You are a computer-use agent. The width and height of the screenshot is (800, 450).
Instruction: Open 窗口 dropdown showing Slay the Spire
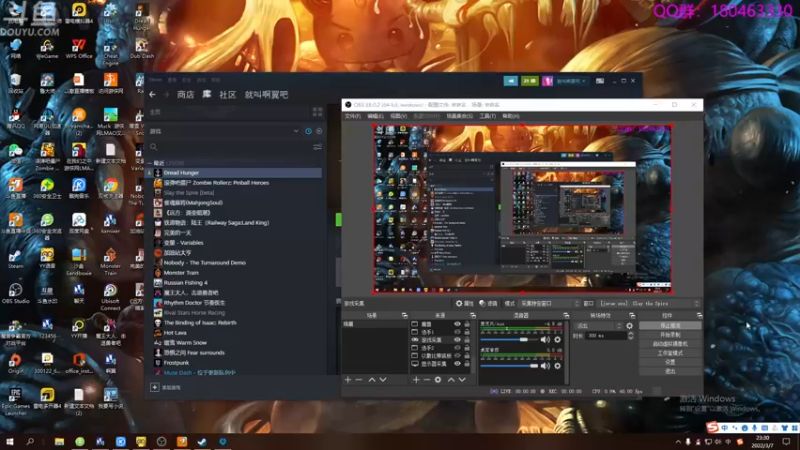(649, 304)
